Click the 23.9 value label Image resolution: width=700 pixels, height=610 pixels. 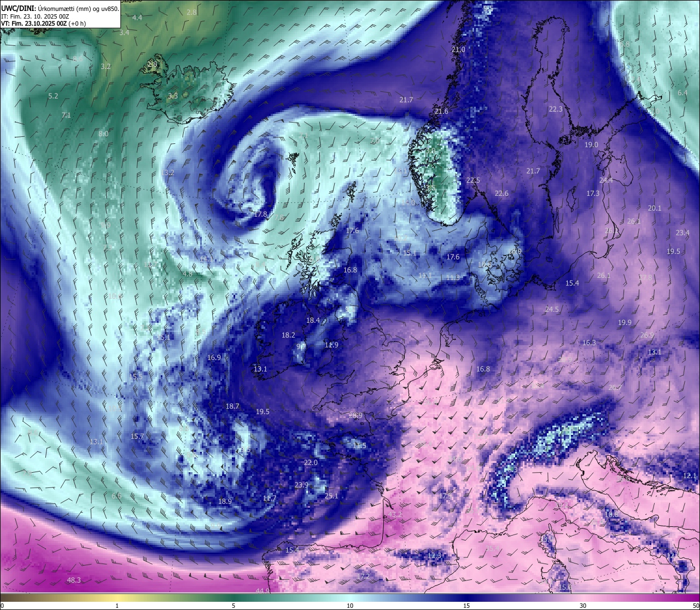point(301,485)
